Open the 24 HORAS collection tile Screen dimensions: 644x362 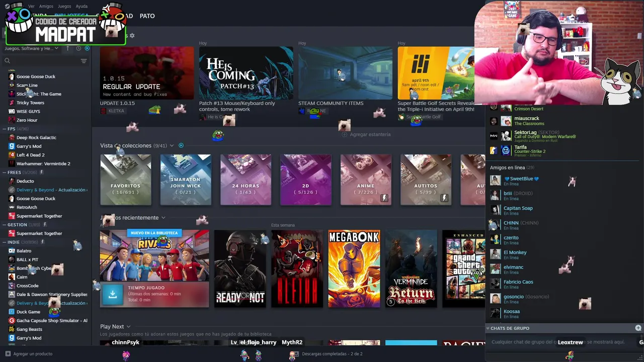(246, 180)
